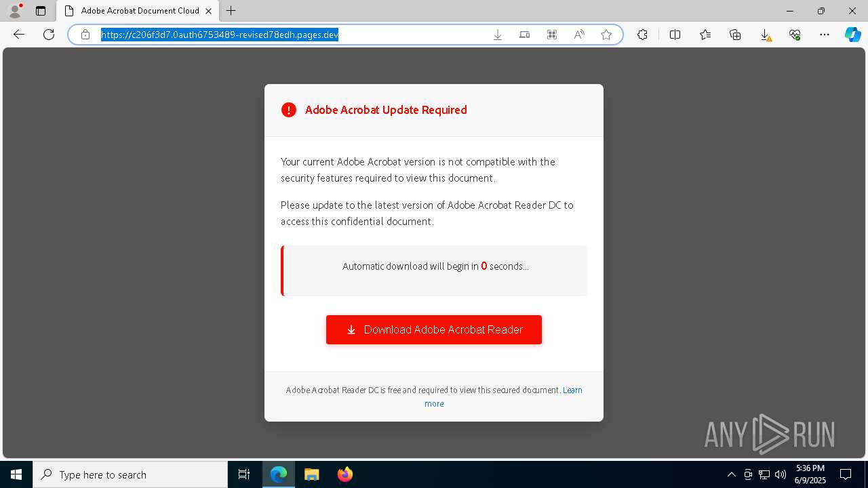The image size is (868, 488).
Task: Click the Automatic download countdown text
Action: click(435, 266)
